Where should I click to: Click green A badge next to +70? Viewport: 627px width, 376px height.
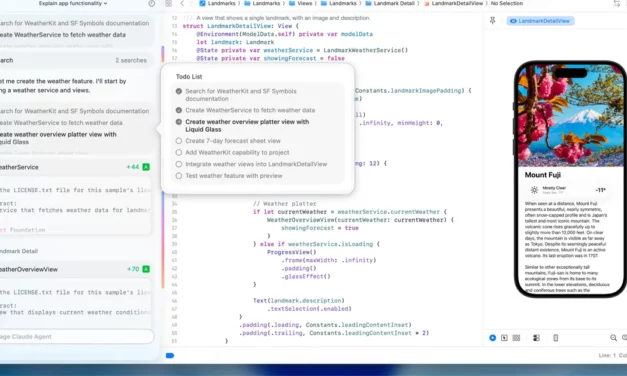click(146, 269)
